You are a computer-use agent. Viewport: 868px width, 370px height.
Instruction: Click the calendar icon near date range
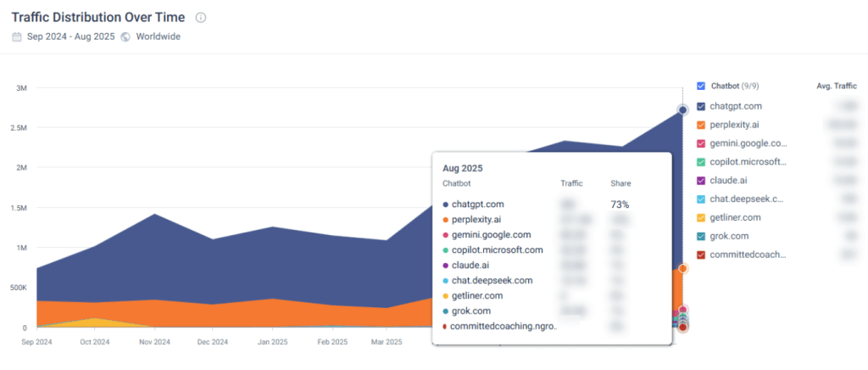pyautogui.click(x=17, y=36)
